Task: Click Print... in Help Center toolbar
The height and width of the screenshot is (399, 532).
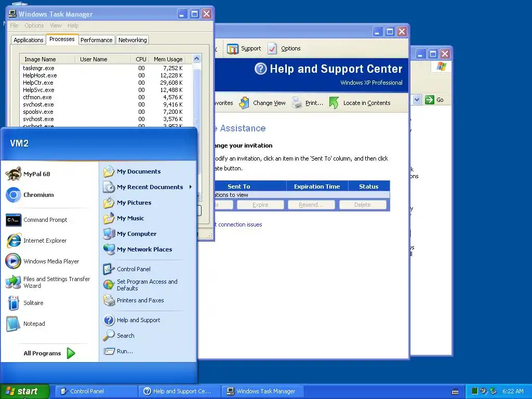Action: pos(308,103)
